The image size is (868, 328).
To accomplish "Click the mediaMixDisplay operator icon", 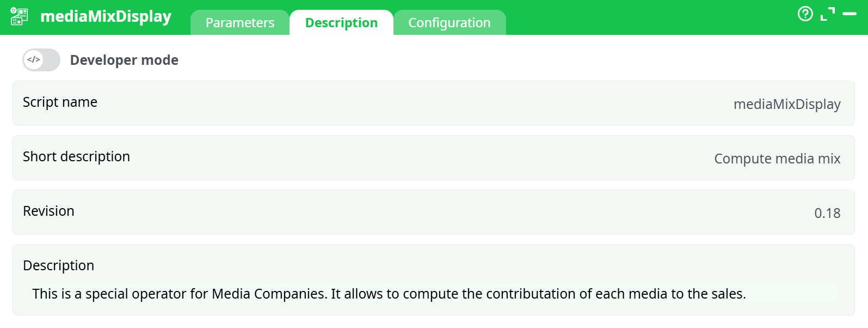I will tap(19, 16).
